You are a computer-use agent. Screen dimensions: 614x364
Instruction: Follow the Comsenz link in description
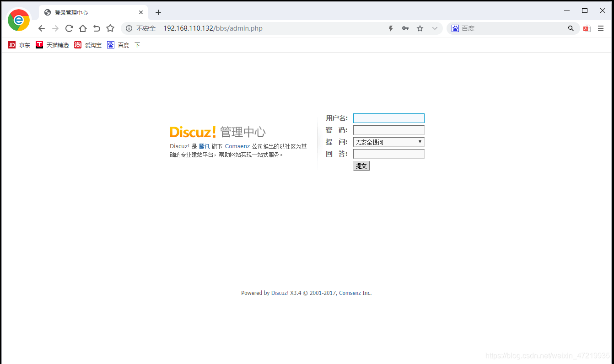click(x=237, y=146)
